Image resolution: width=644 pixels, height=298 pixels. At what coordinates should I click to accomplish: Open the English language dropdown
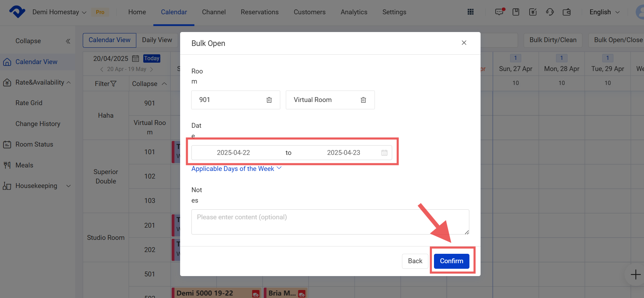coord(604,12)
